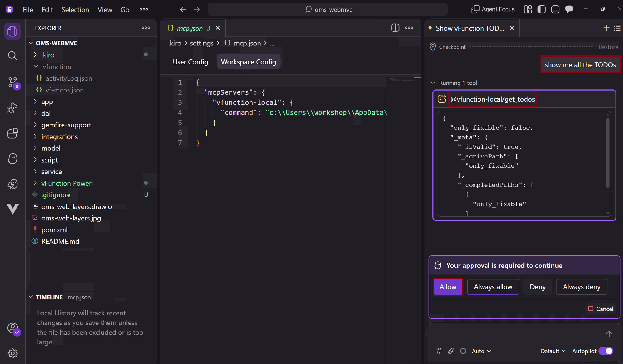Split the mcp.json editor
623x364 pixels.
point(395,28)
